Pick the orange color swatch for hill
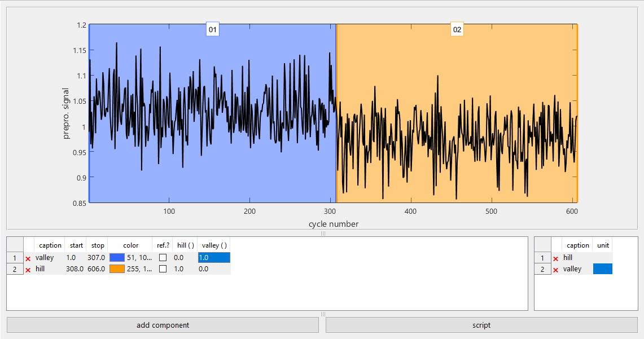The height and width of the screenshot is (339, 644). click(117, 269)
